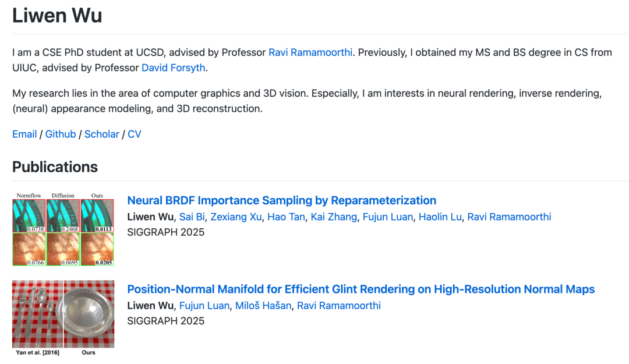This screenshot has height=364, width=629.
Task: Open the Scholar profile link
Action: [x=101, y=134]
